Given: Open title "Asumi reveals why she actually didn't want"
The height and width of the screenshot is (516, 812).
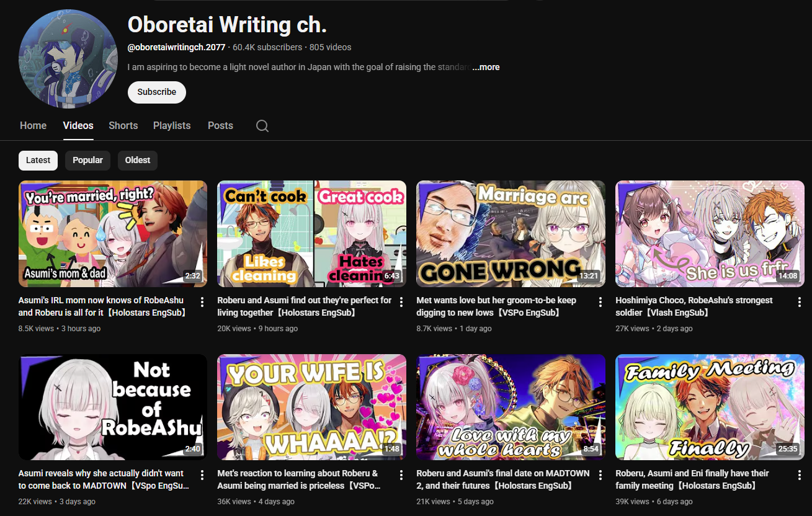Looking at the screenshot, I should point(104,479).
